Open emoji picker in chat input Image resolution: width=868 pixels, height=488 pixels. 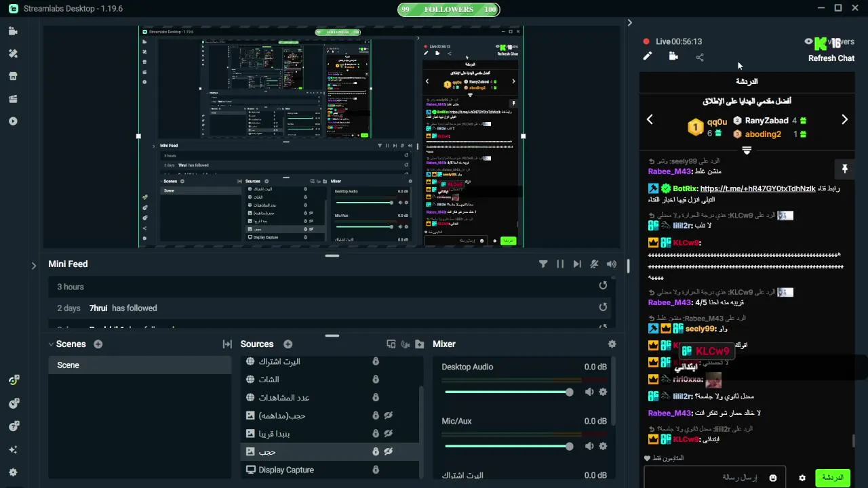pos(773,478)
